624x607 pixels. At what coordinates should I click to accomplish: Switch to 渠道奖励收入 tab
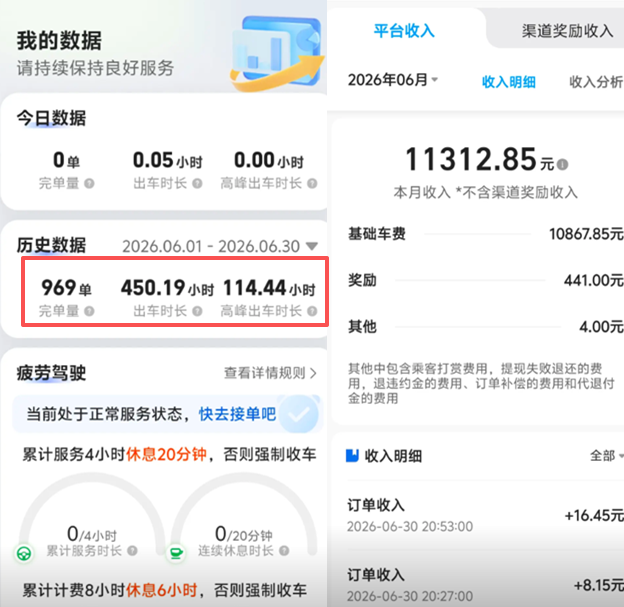click(567, 31)
